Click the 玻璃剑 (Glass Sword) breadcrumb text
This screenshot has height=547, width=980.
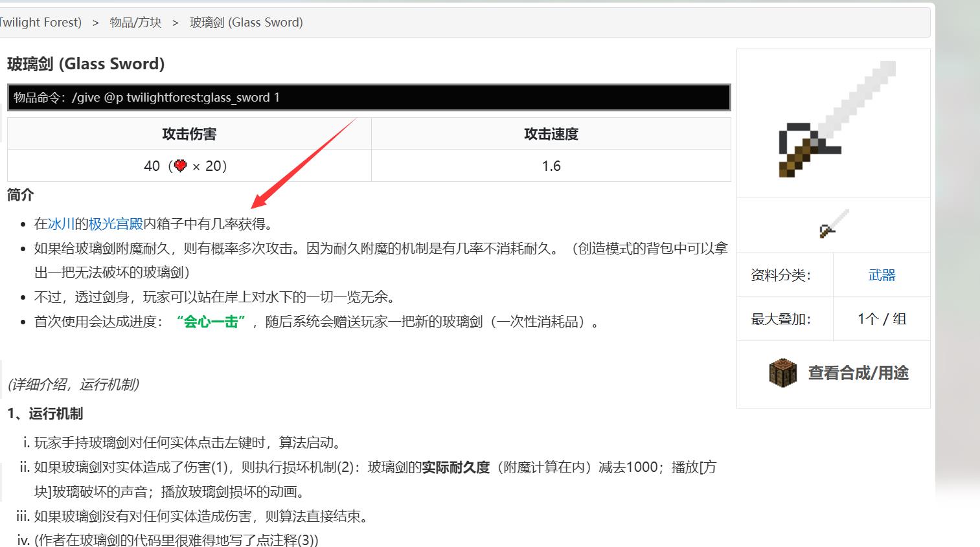pos(246,23)
